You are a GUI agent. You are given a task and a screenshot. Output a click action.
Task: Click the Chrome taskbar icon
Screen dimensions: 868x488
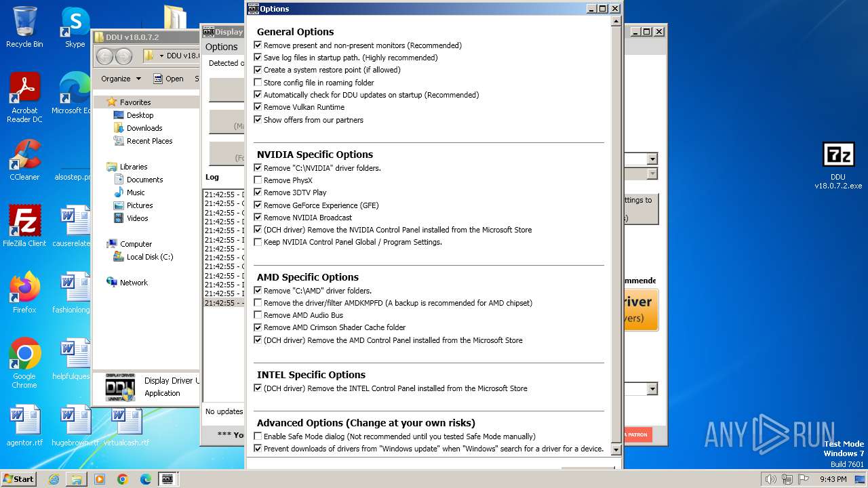tap(123, 479)
